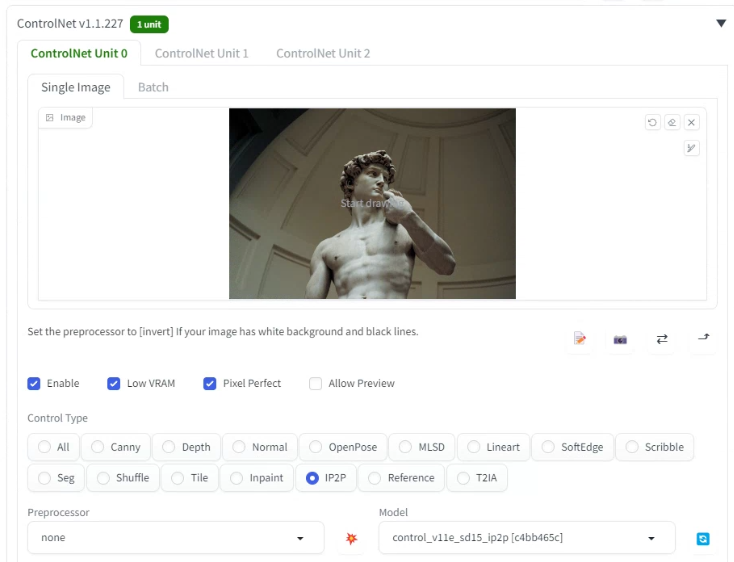Click the green 1 unit badge

click(149, 24)
